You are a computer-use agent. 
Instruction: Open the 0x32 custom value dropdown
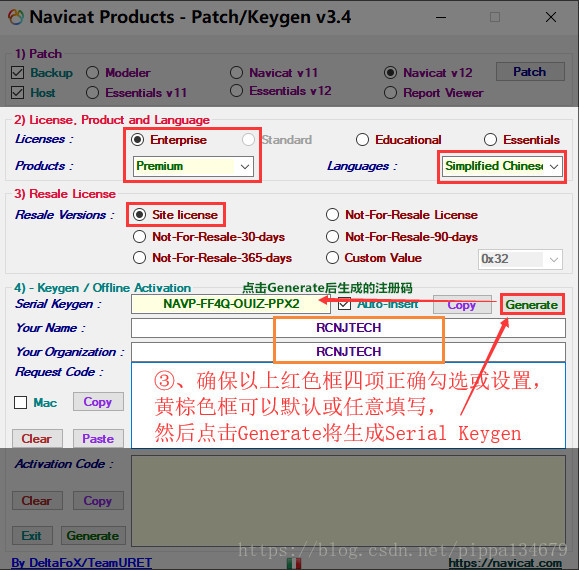[520, 259]
